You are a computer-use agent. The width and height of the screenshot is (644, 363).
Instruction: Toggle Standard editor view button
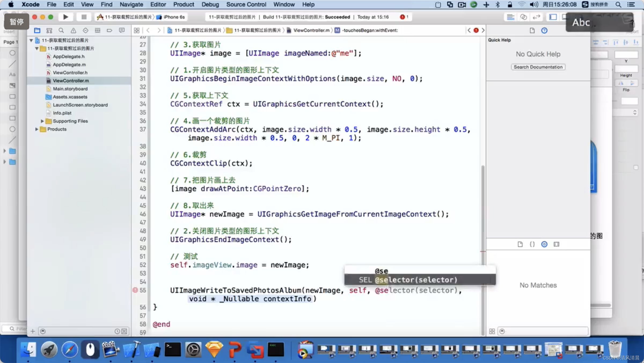pos(510,17)
